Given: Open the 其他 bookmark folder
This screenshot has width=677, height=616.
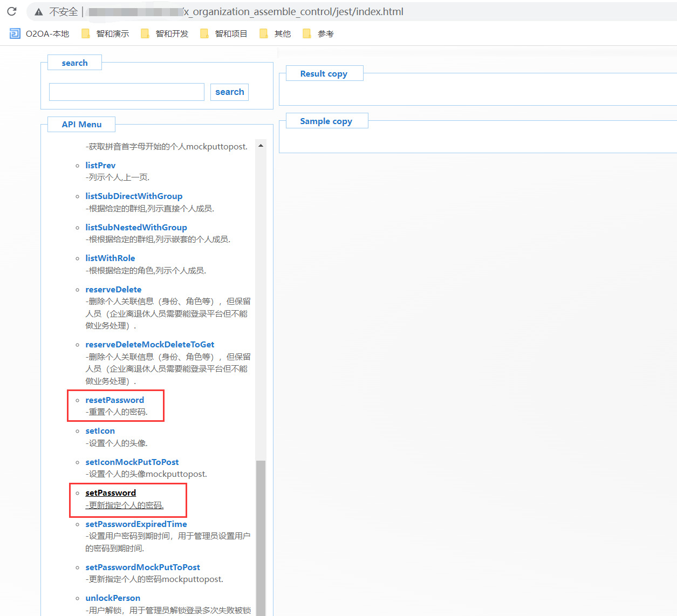Looking at the screenshot, I should 275,33.
